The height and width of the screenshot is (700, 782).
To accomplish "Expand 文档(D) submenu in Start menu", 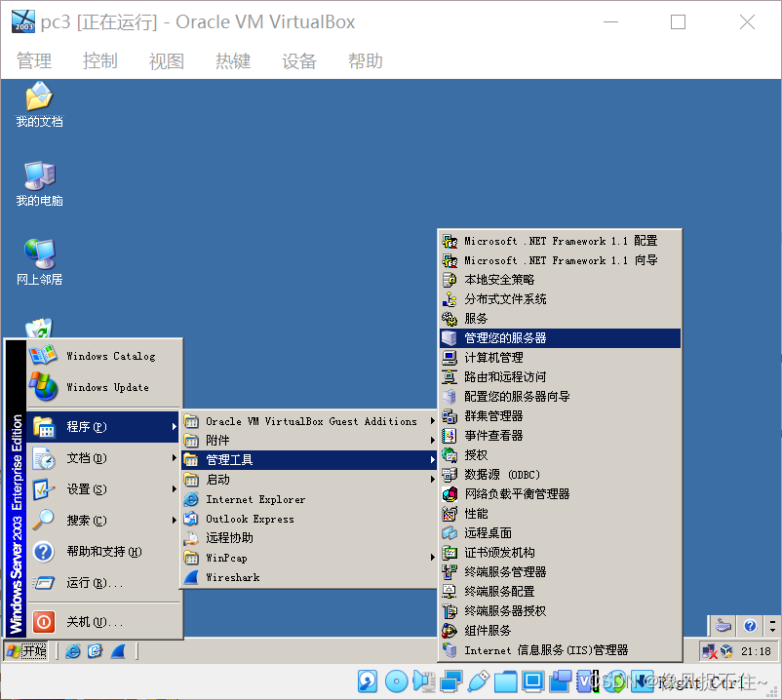I will pos(104,457).
